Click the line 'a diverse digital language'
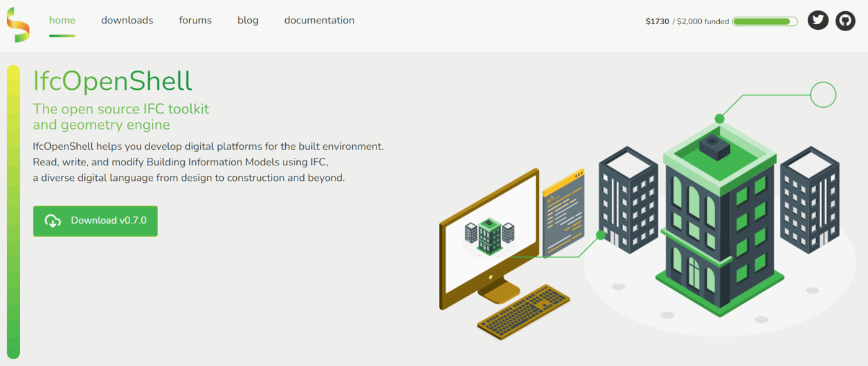The height and width of the screenshot is (366, 868). pyautogui.click(x=188, y=178)
